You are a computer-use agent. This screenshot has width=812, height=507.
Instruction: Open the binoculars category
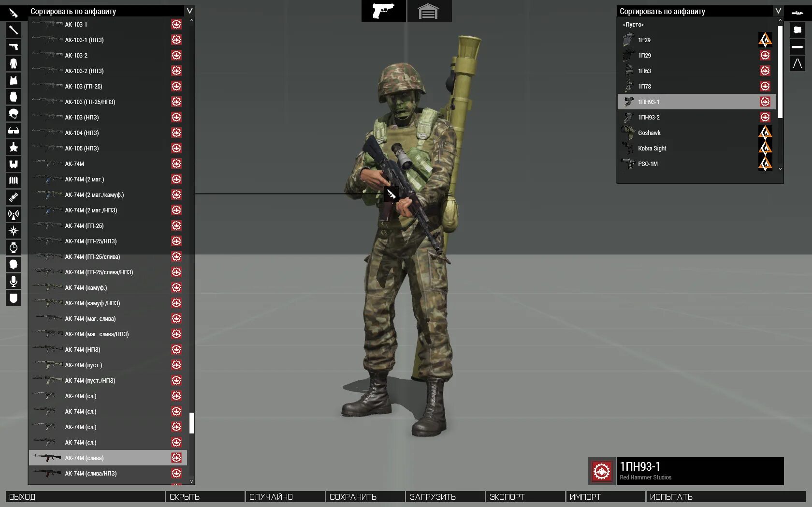click(14, 164)
